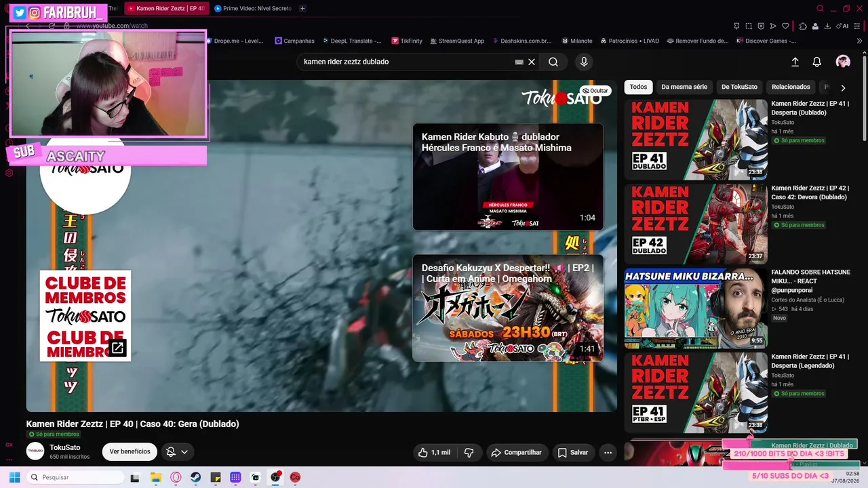
Task: Click the Ver benefícios button
Action: point(130,451)
